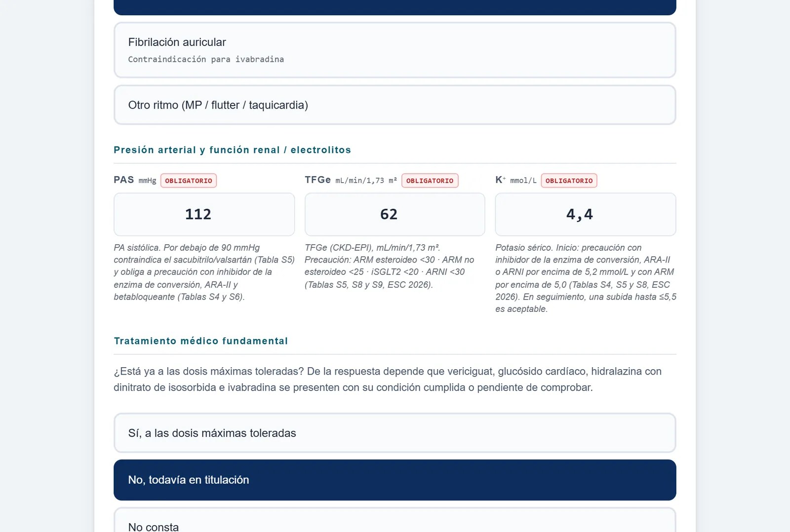Click the TFGe field showing 62
This screenshot has width=790, height=532.
(x=395, y=214)
